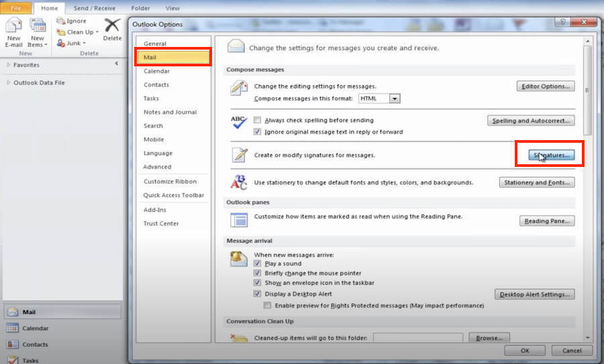The width and height of the screenshot is (604, 364).
Task: Open the Tasks navigation icon at bottom left
Action: pos(12,360)
